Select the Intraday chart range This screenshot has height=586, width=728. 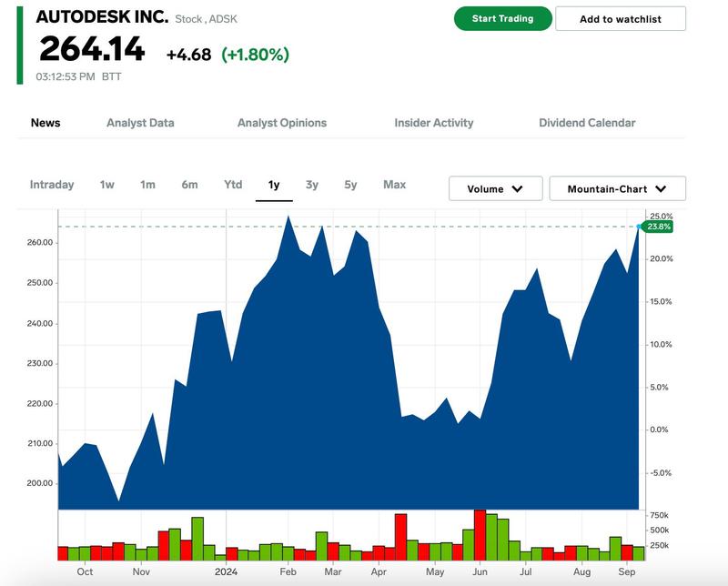52,185
